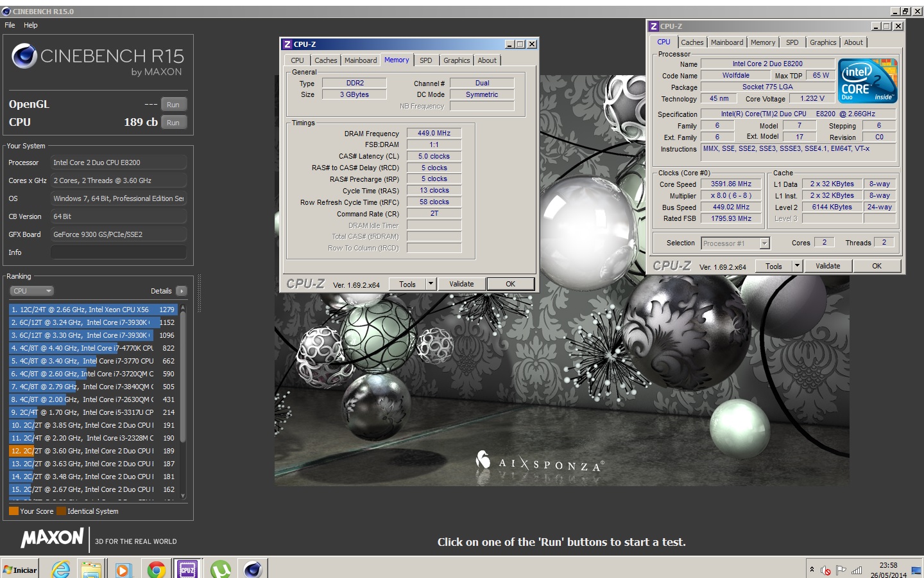This screenshot has width=924, height=578.
Task: Open Caches tab in right CPU-Z window
Action: click(692, 42)
